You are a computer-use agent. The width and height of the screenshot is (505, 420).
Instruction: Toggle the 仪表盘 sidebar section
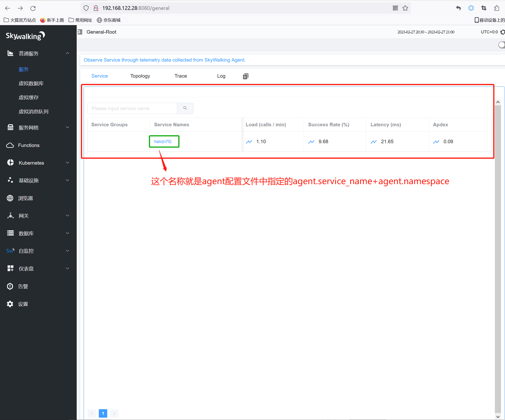pos(38,269)
